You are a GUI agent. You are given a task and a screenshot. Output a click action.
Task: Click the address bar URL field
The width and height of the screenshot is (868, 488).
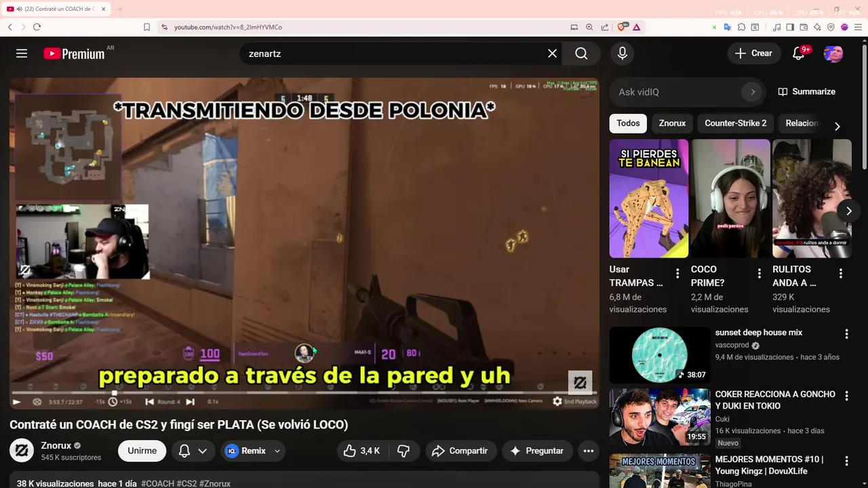[x=366, y=27]
